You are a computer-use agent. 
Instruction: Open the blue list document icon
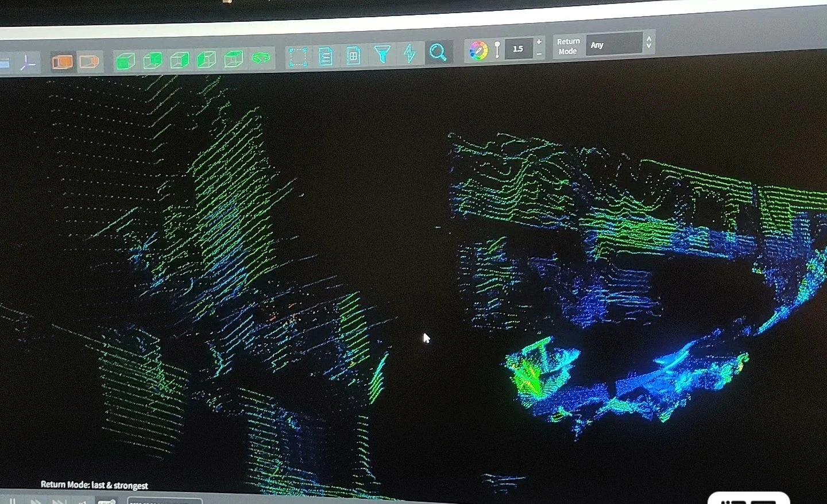coord(326,56)
